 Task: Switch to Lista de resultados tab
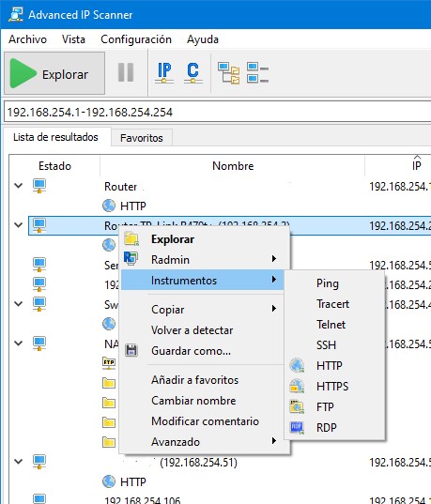[x=55, y=137]
